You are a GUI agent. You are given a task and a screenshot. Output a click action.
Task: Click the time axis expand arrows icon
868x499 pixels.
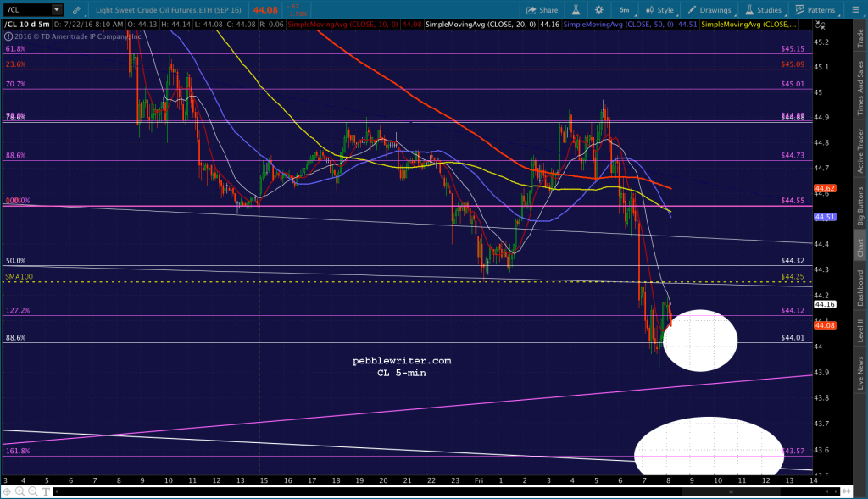click(x=847, y=491)
